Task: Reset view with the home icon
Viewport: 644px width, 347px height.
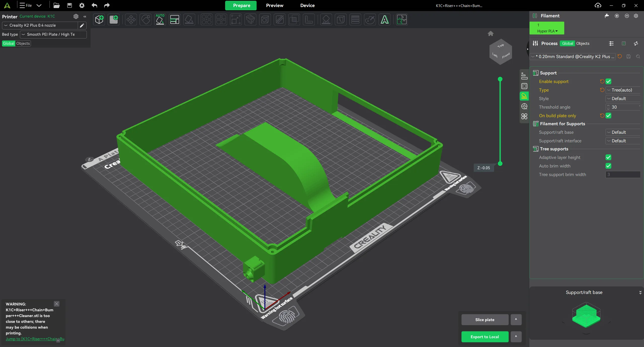Action: pyautogui.click(x=491, y=34)
